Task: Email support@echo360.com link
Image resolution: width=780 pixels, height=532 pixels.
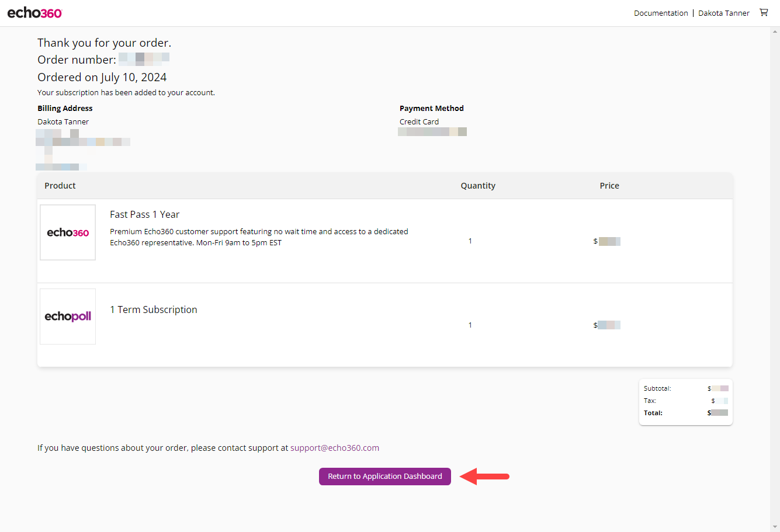Action: pyautogui.click(x=335, y=448)
